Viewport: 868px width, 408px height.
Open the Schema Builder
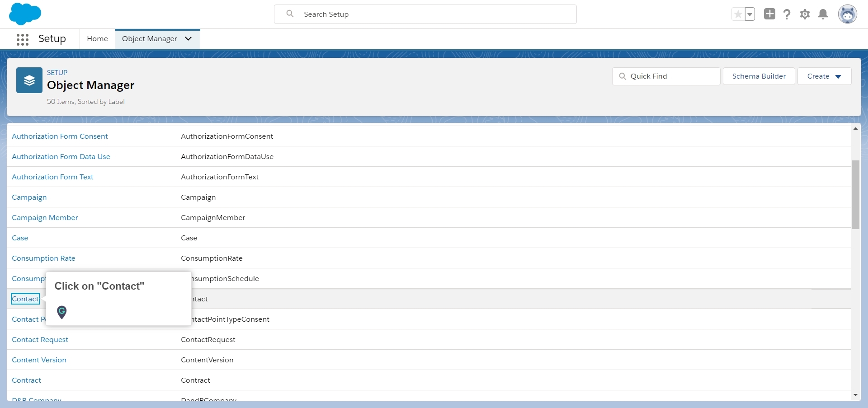(x=759, y=76)
